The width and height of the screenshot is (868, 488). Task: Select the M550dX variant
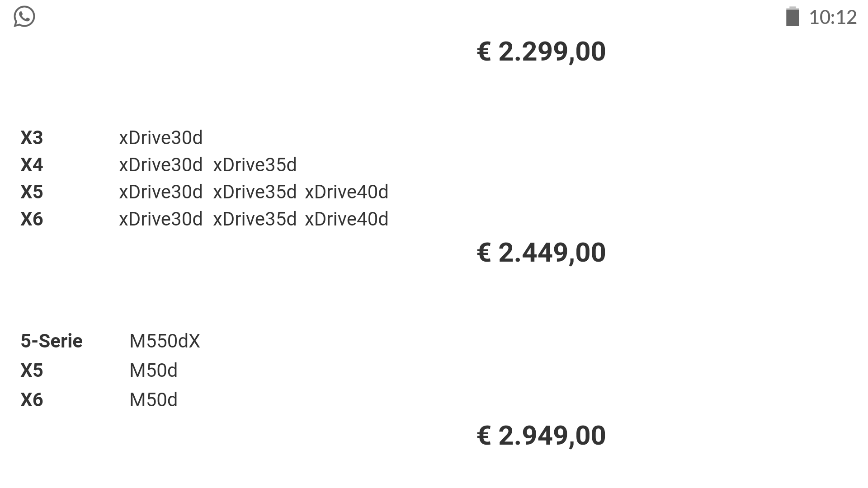coord(165,341)
